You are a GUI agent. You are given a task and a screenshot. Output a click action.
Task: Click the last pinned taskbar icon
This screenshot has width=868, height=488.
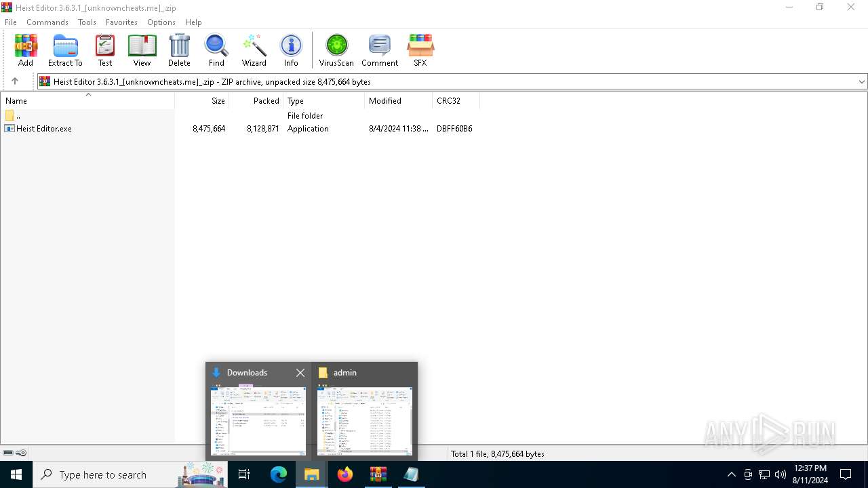tap(411, 474)
